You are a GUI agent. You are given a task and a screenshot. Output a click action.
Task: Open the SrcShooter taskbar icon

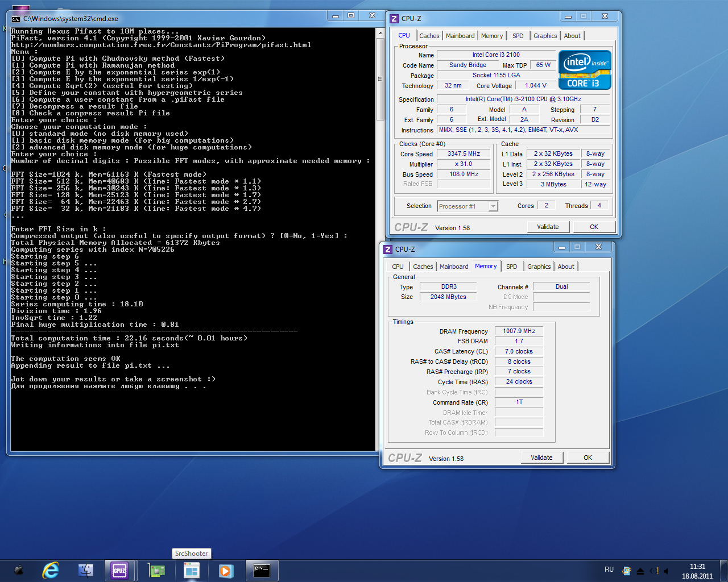click(192, 570)
